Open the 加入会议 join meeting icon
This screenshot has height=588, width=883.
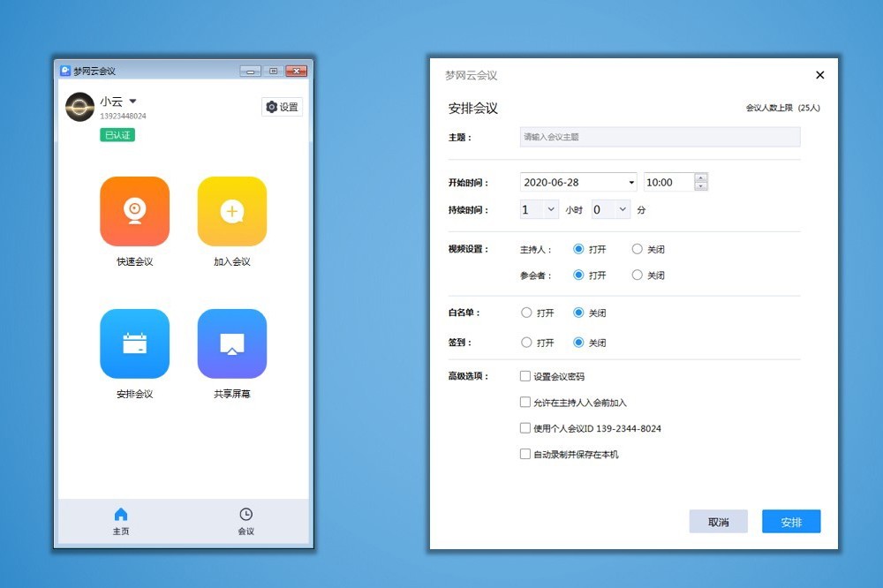231,211
